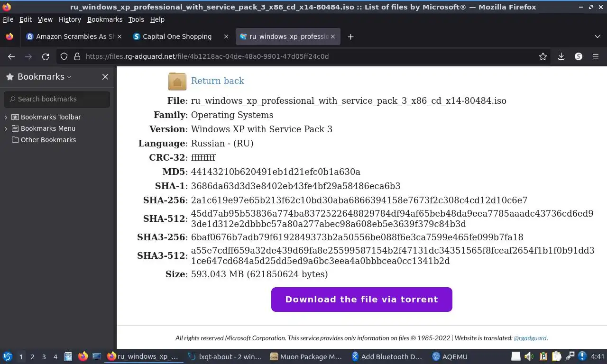Image resolution: width=607 pixels, height=364 pixels.
Task: View site security padlock info
Action: pos(77,56)
